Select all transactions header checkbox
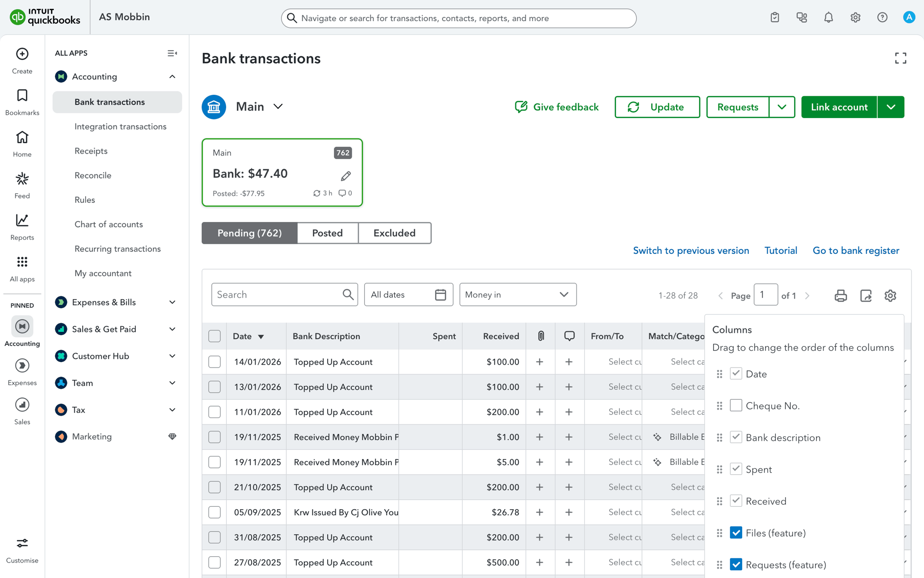924x578 pixels. 215,336
